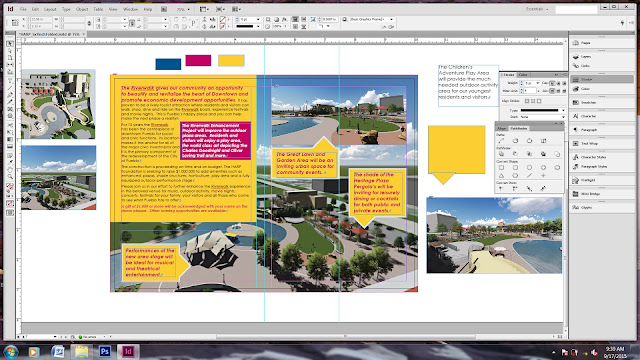Select the Pen tool in the toolbox
Screen dimensions: 640x360
(10, 95)
